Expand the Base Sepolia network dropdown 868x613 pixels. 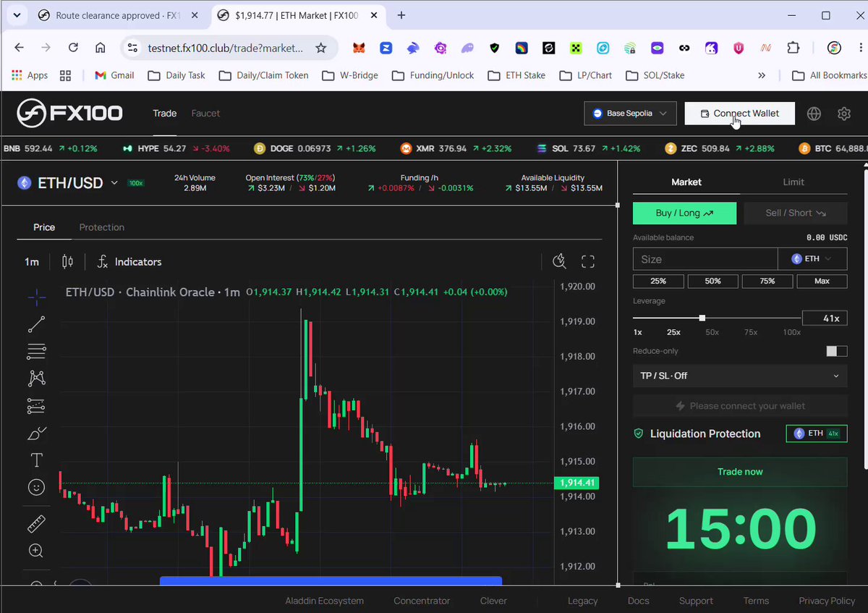[630, 114]
